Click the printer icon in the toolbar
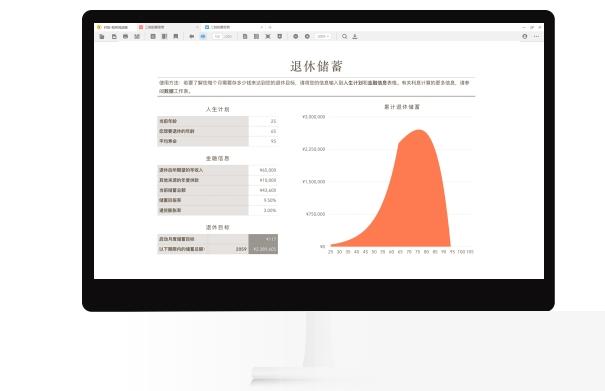 tap(125, 36)
